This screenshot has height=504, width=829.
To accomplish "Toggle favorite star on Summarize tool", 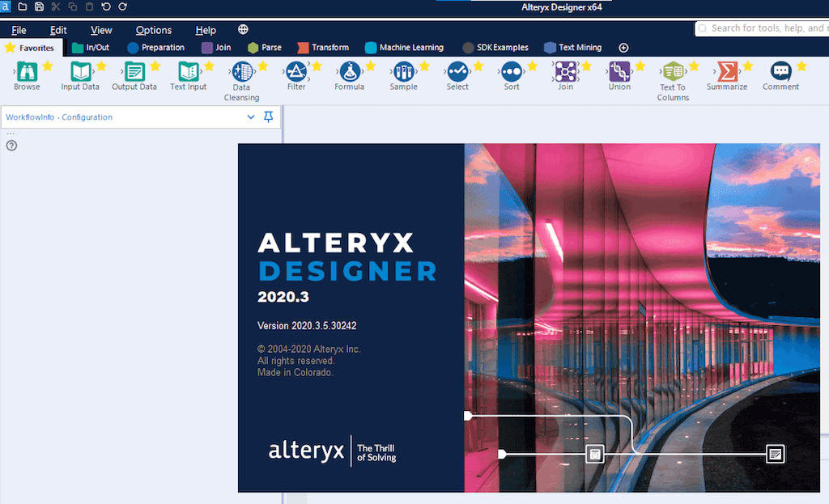I will [747, 66].
